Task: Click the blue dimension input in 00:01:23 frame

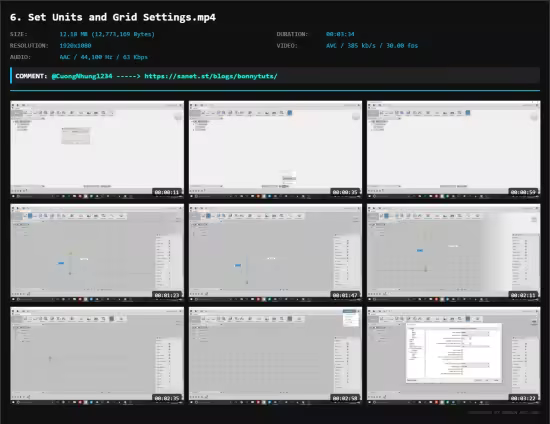Action: [x=61, y=263]
